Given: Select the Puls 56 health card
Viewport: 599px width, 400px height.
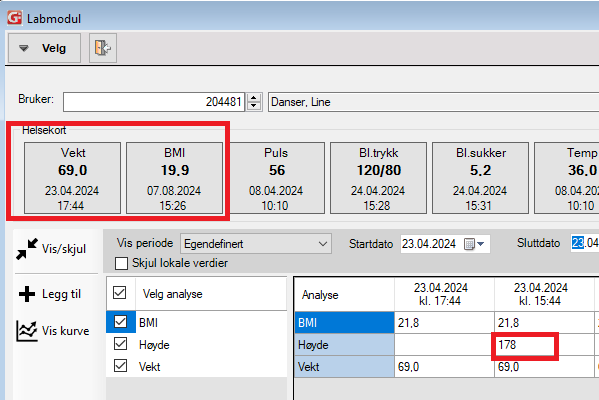Looking at the screenshot, I should (x=276, y=178).
